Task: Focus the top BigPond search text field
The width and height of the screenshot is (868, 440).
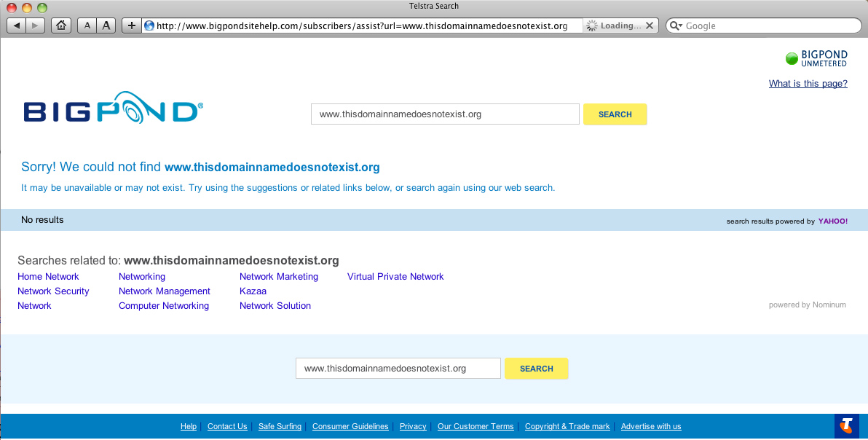Action: pos(445,114)
